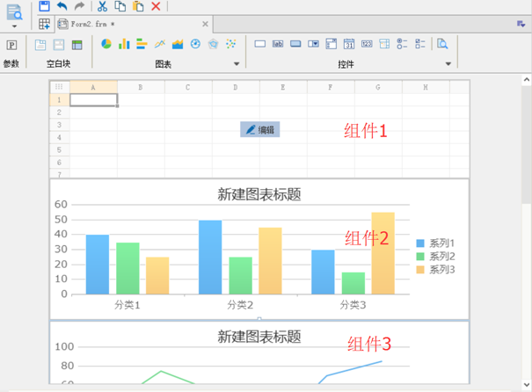
Task: Select cell A1 in the report block
Action: tap(93, 100)
